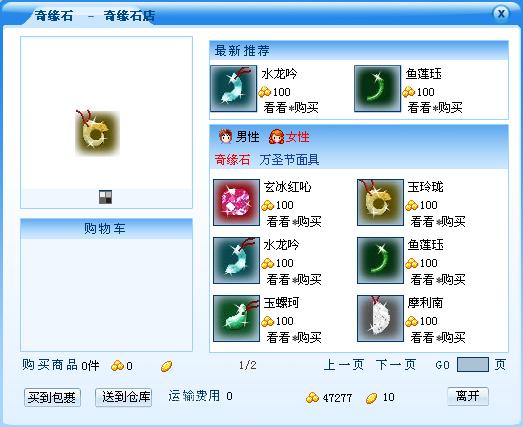Choose the 摩利南 white stone icon
The height and width of the screenshot is (427, 523).
[380, 319]
